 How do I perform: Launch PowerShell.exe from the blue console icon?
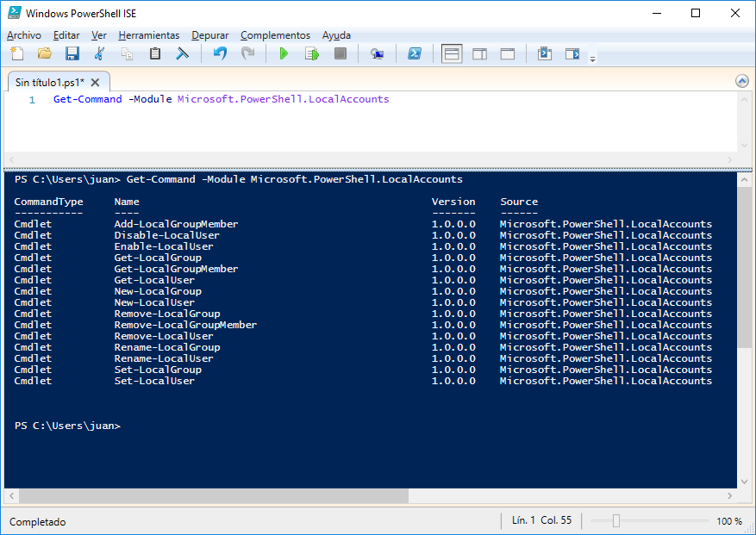coord(415,54)
